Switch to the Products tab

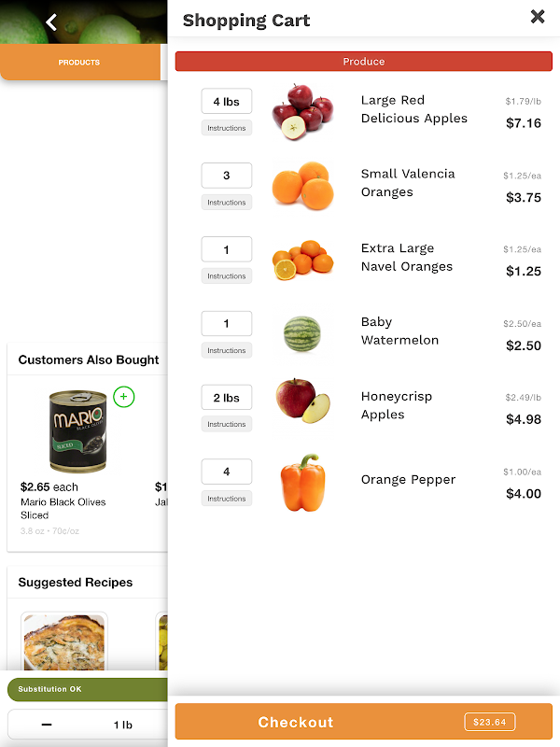pos(79,62)
